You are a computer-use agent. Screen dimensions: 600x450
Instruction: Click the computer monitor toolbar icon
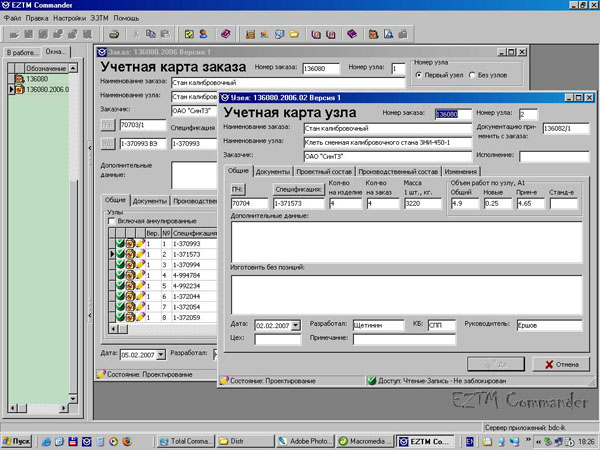[279, 34]
